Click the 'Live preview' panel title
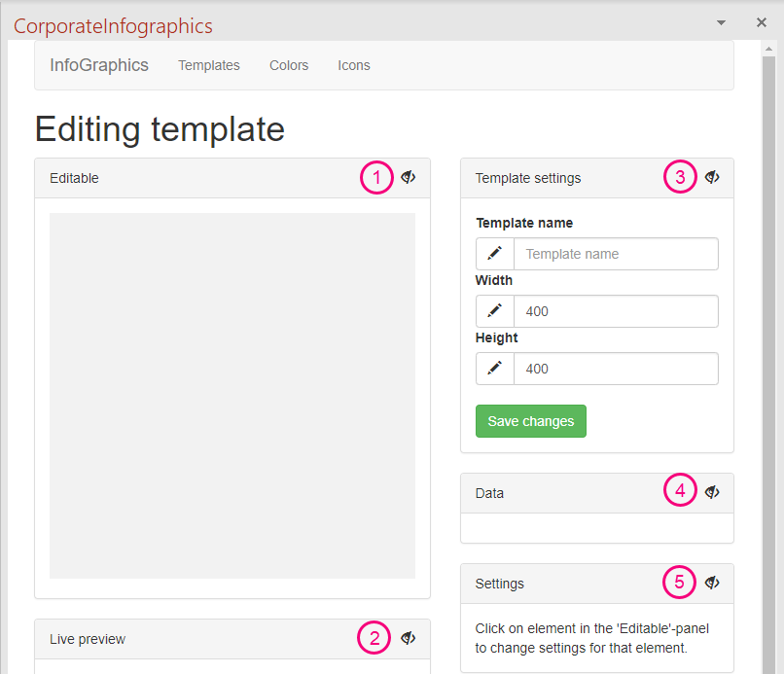The width and height of the screenshot is (784, 674). tap(88, 639)
